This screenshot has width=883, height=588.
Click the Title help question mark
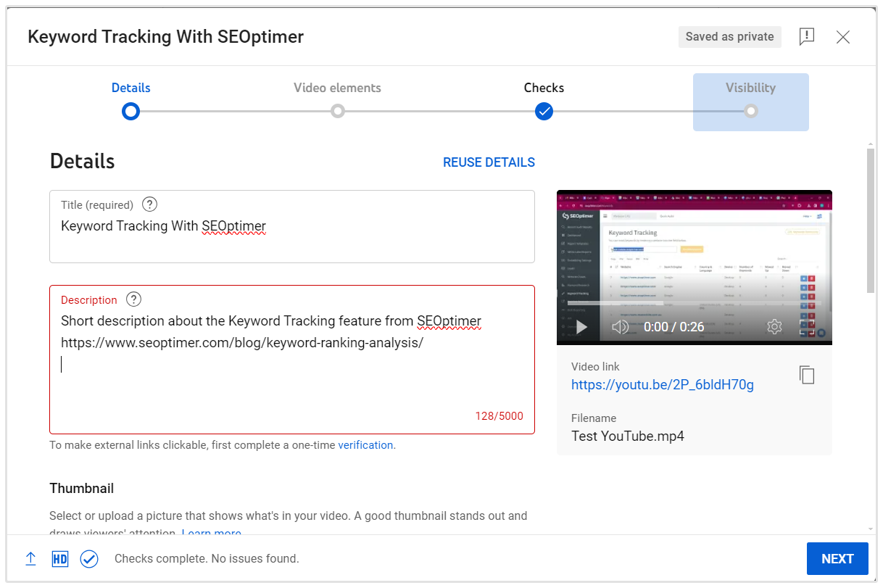coord(149,204)
